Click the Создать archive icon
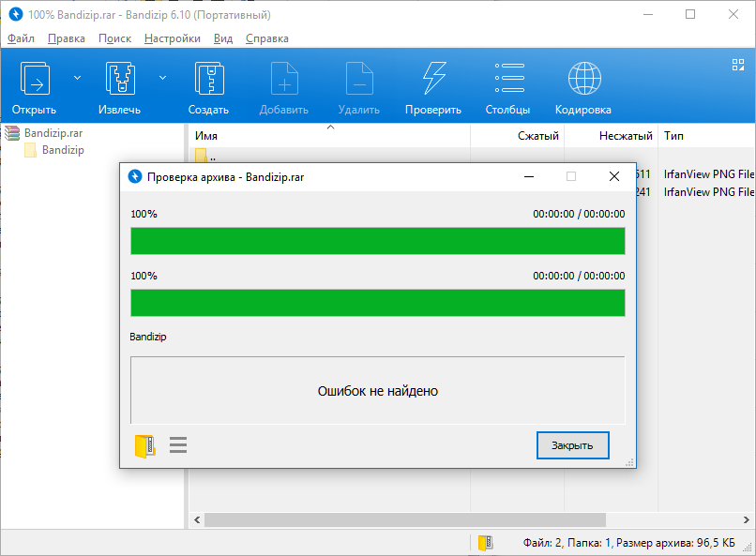The width and height of the screenshot is (756, 556). 209,78
